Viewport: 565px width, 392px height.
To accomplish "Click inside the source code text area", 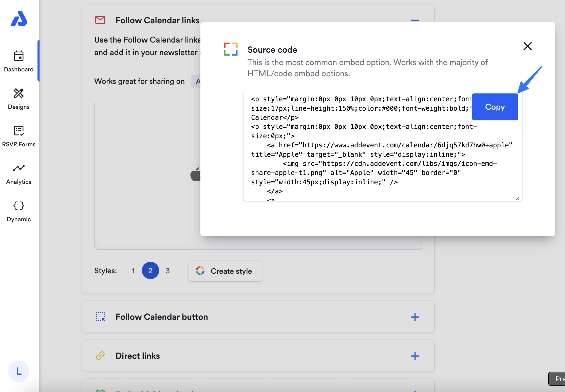I will (x=355, y=154).
